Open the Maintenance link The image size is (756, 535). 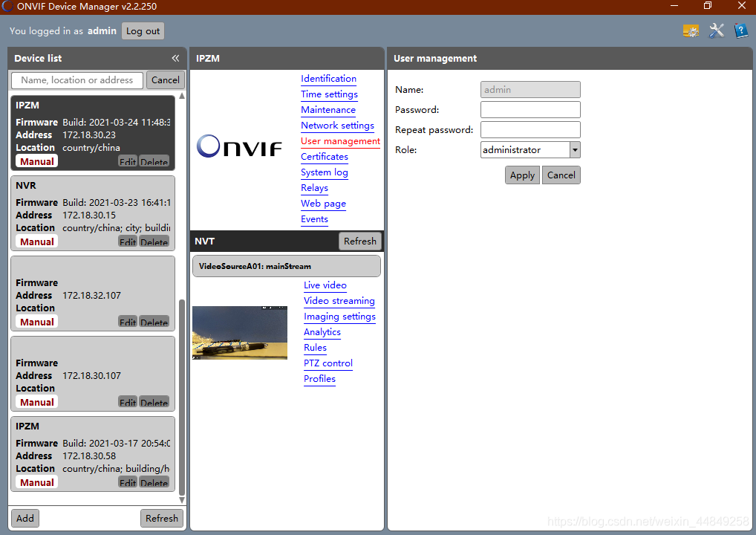pyautogui.click(x=328, y=109)
